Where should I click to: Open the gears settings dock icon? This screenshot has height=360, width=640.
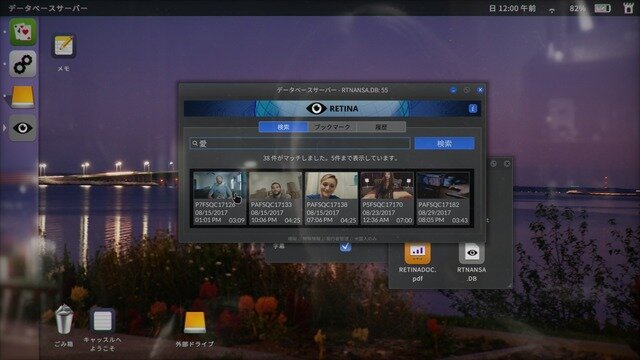click(23, 64)
